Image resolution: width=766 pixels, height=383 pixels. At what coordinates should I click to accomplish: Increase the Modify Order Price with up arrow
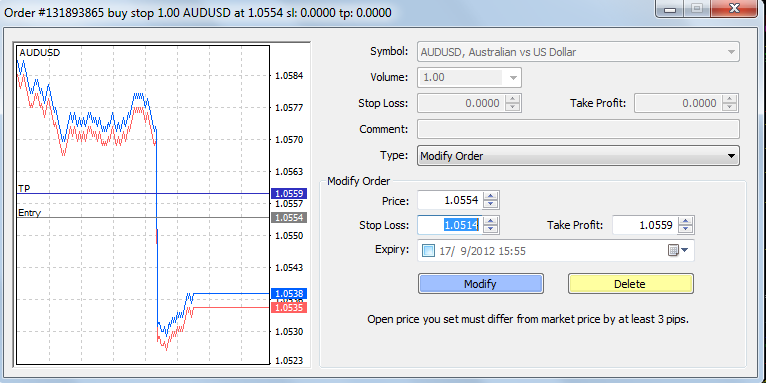(491, 195)
